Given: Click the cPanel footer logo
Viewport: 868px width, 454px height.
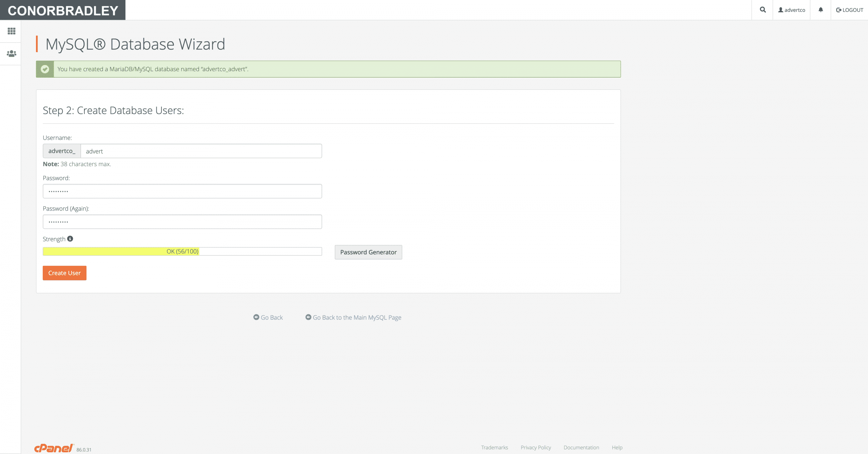Looking at the screenshot, I should [x=54, y=448].
